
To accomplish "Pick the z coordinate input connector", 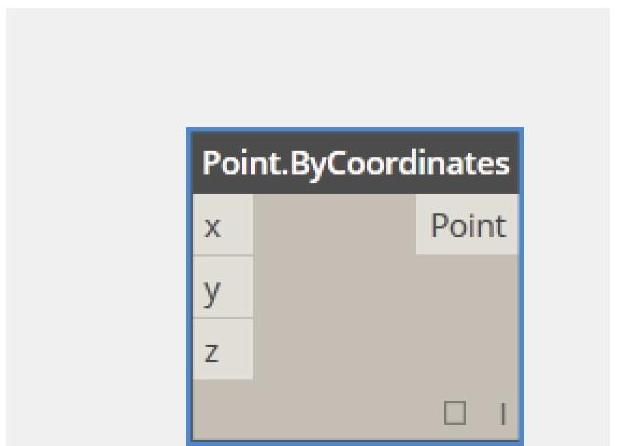I will pos(223,349).
